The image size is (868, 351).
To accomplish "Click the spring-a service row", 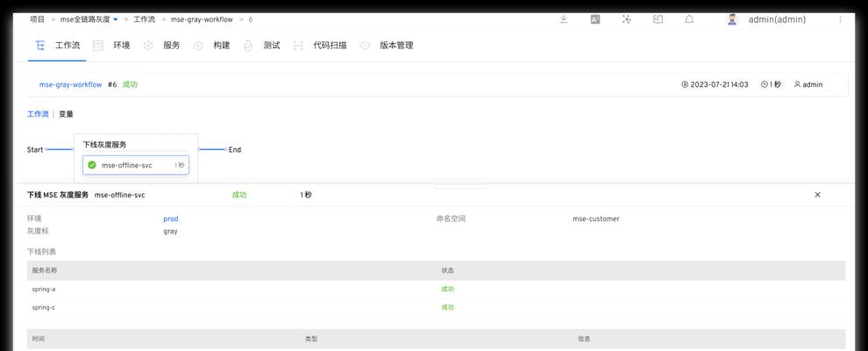I will click(437, 289).
